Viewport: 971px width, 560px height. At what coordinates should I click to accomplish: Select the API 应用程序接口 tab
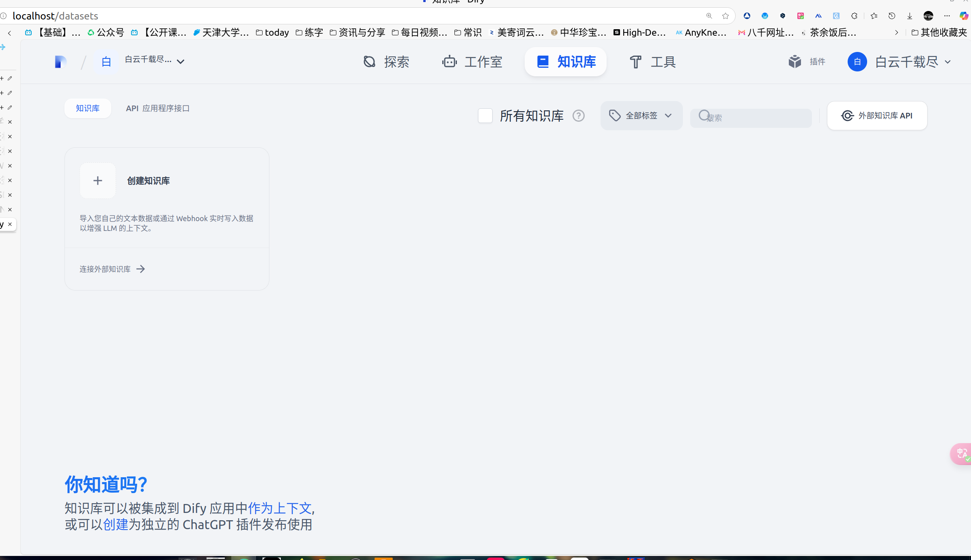point(158,108)
